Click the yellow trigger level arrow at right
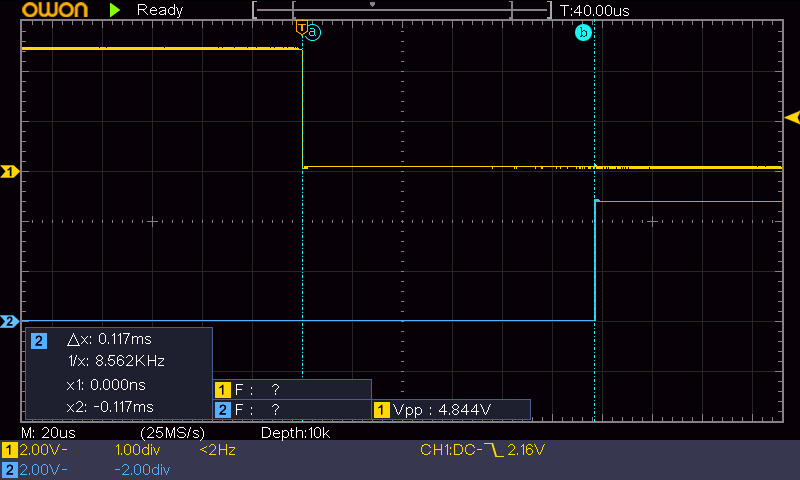800x480 pixels. pos(792,118)
